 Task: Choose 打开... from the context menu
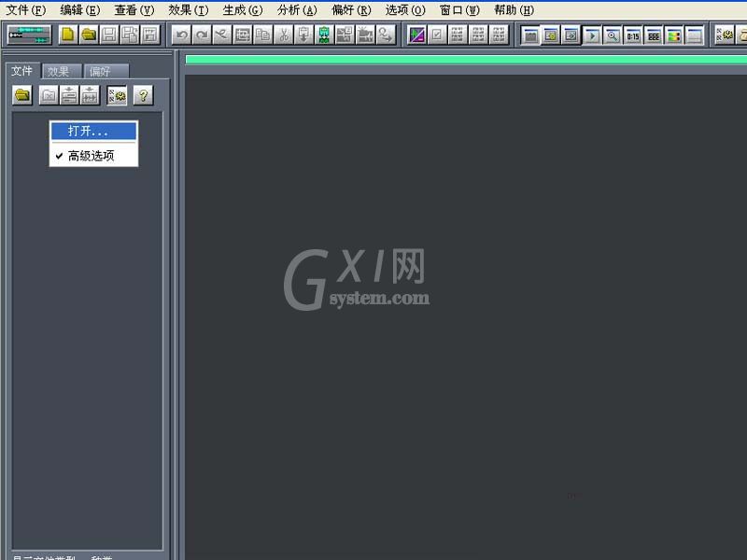tap(94, 131)
